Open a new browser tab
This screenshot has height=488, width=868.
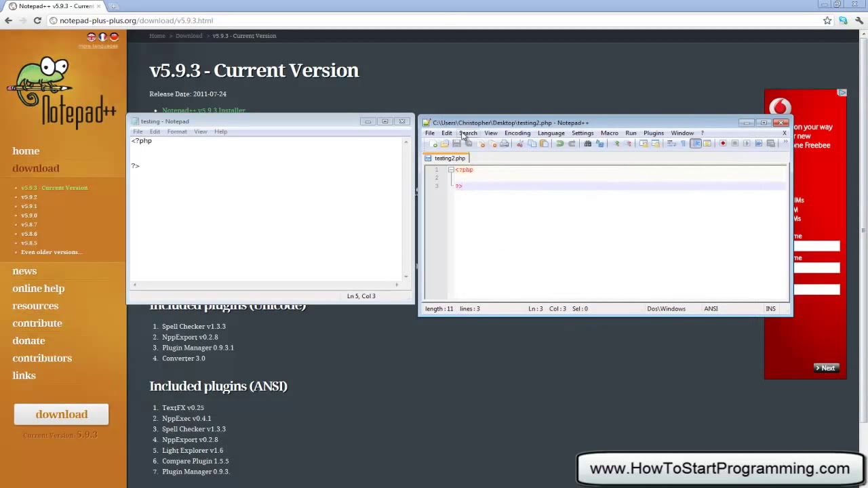tap(113, 6)
